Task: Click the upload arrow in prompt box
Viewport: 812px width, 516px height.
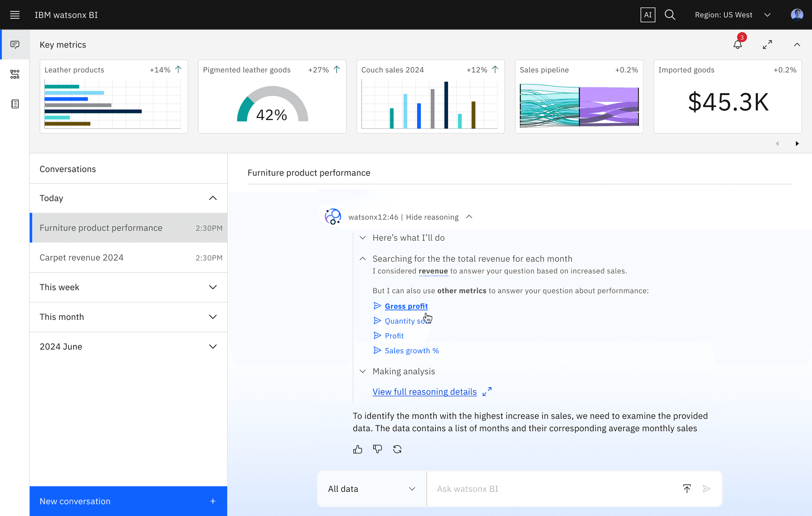Action: pos(687,489)
